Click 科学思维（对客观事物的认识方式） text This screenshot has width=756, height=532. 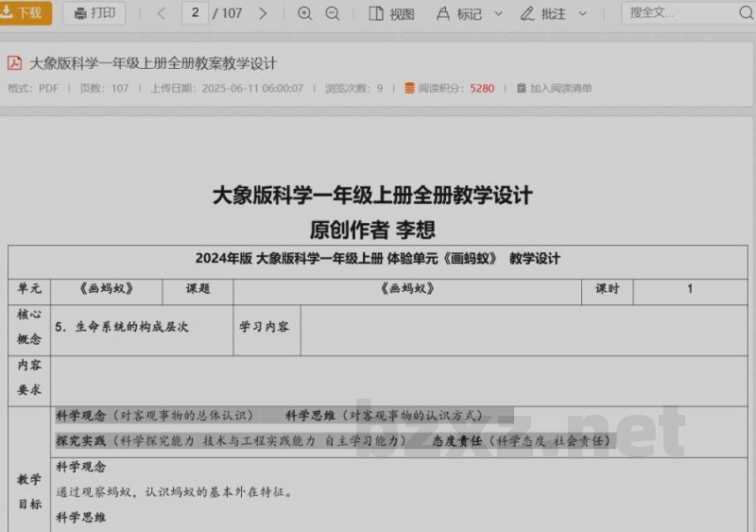tap(385, 416)
